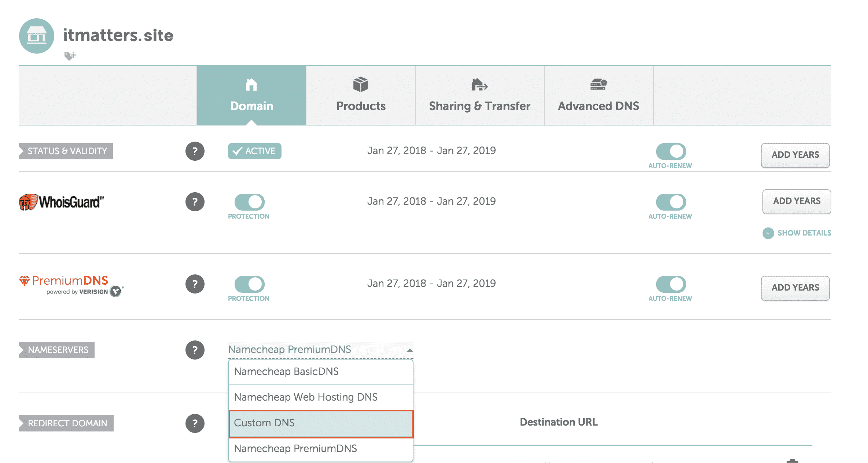The image size is (868, 463).
Task: Click Add Years for PremiumDNS
Action: (795, 288)
